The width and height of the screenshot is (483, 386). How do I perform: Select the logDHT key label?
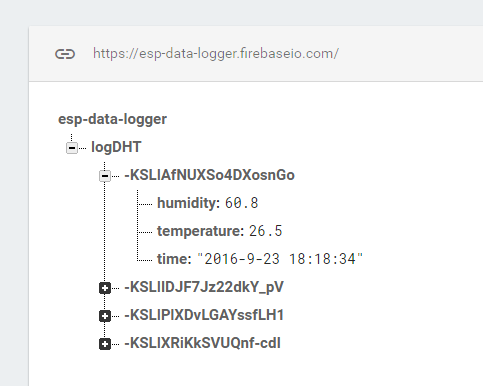point(116,147)
